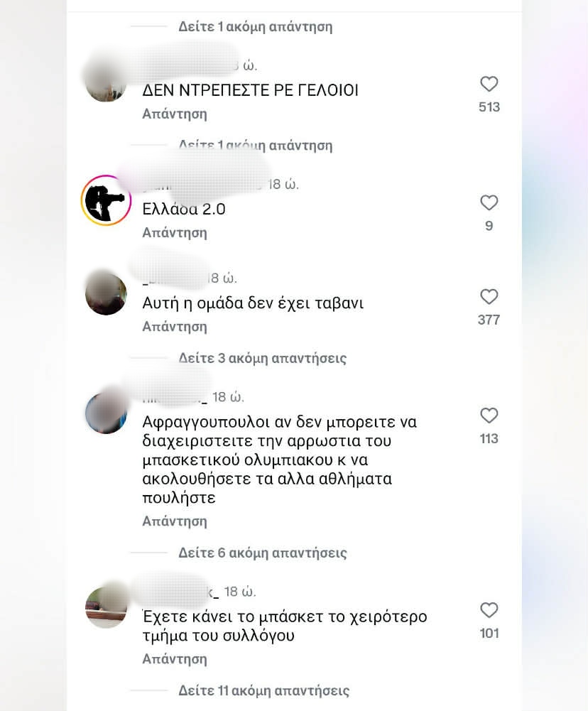Open avatar of the 'Έχετε κάνει το μπάσκετ' commenter

(106, 607)
